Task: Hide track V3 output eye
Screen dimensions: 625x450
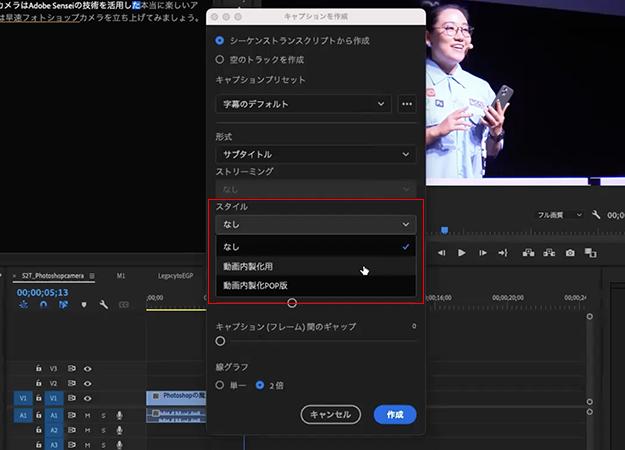Action: pyautogui.click(x=88, y=369)
